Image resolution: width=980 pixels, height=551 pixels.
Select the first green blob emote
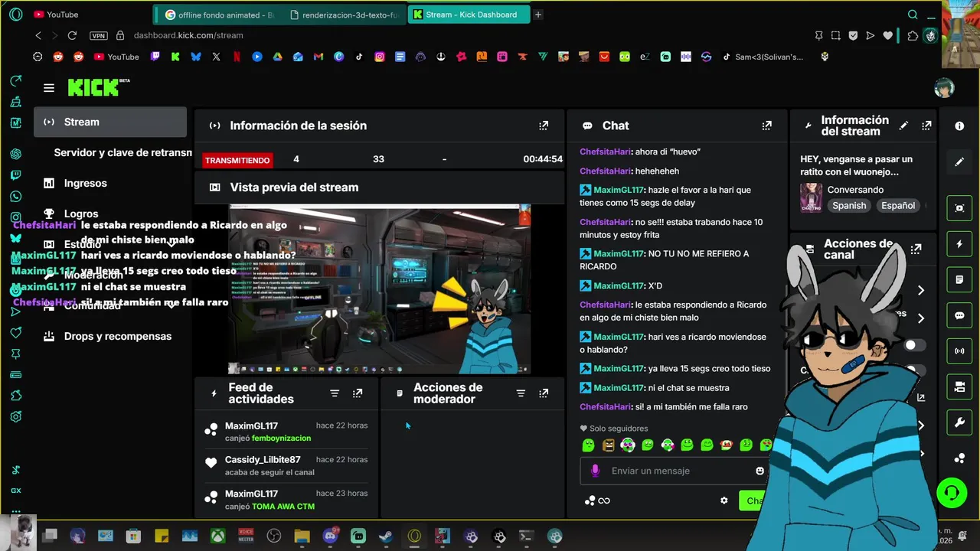[588, 445]
